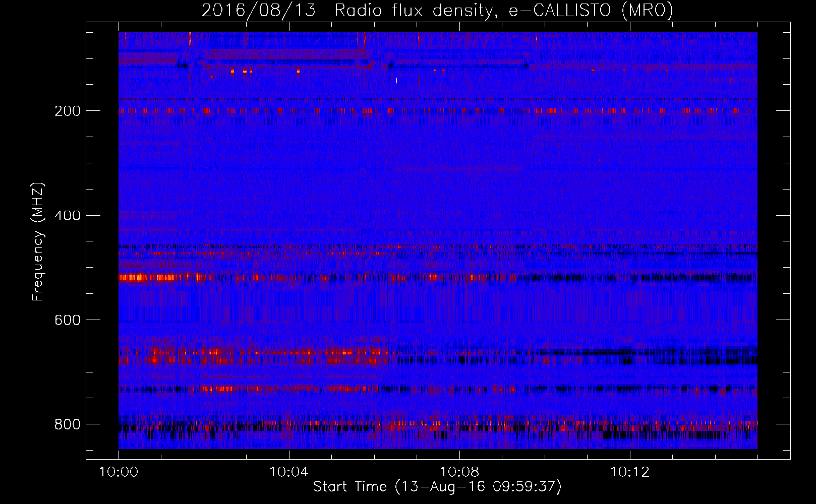Click the 10:08 time tick label
Image resolution: width=816 pixels, height=504 pixels.
[459, 472]
